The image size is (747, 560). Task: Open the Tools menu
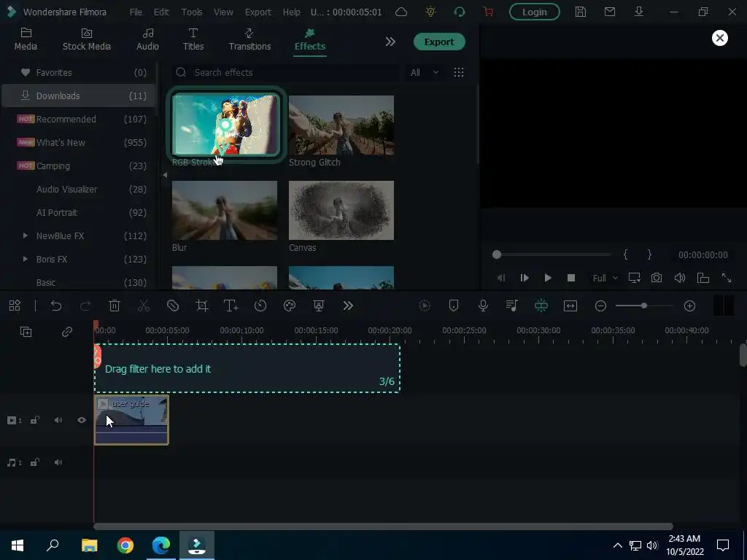[192, 12]
